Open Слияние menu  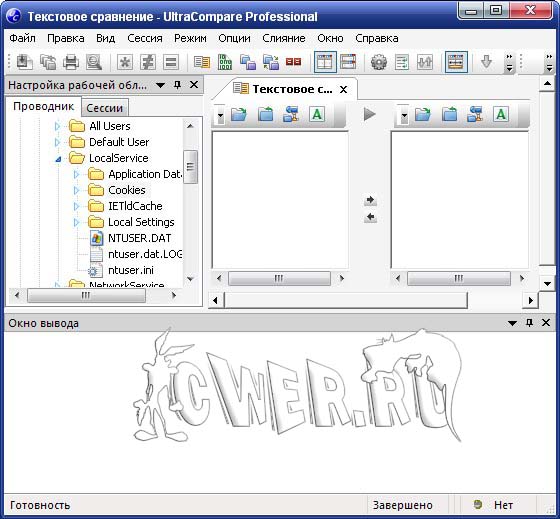[284, 38]
